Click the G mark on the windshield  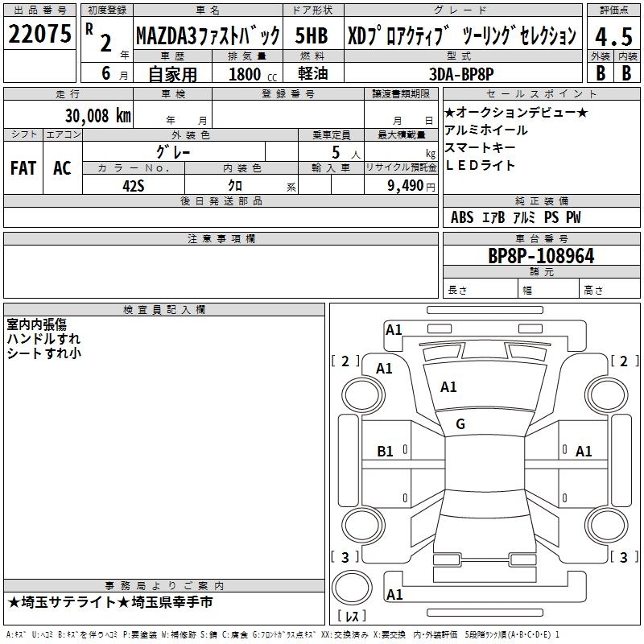pyautogui.click(x=460, y=424)
